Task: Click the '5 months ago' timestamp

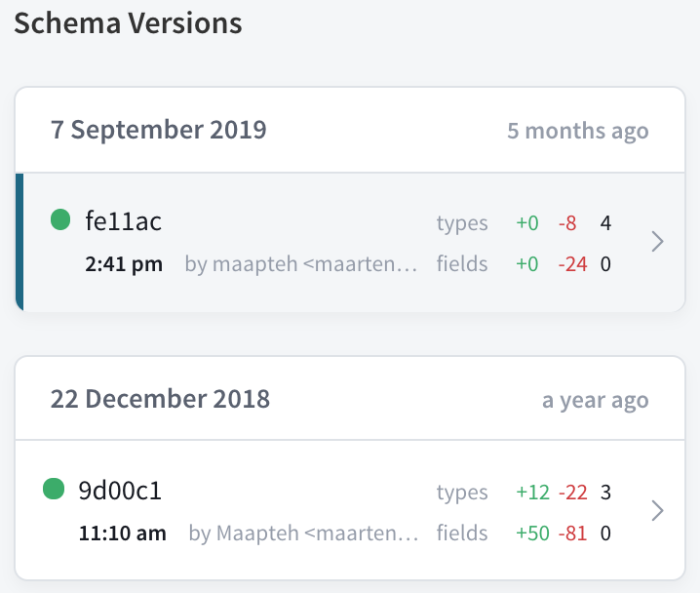Action: coord(577,131)
